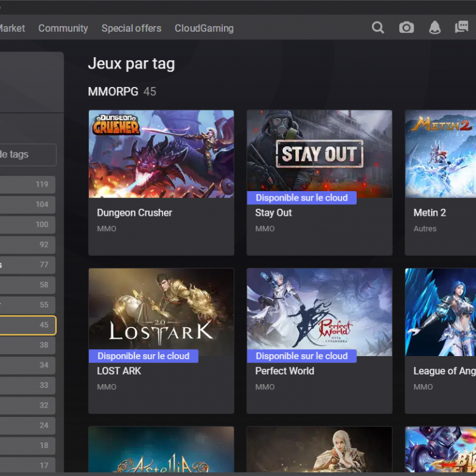Click the League of Angels title
476x476 pixels.
click(444, 371)
